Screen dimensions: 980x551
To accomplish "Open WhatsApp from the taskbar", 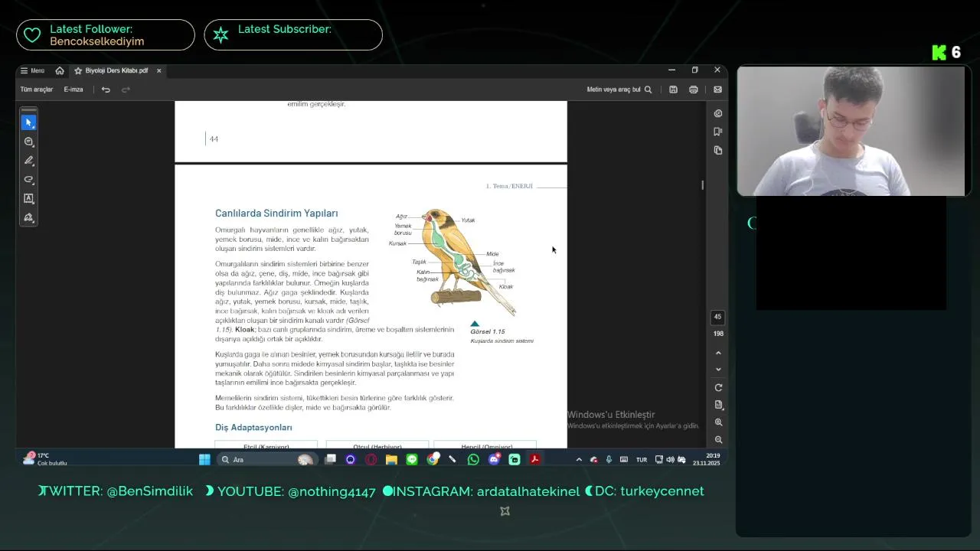I will (473, 459).
